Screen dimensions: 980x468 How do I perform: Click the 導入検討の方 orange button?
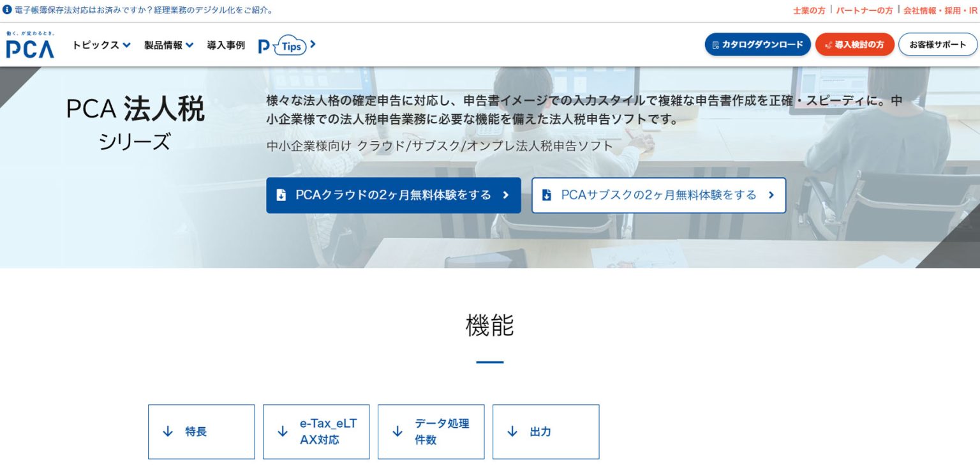pos(854,45)
